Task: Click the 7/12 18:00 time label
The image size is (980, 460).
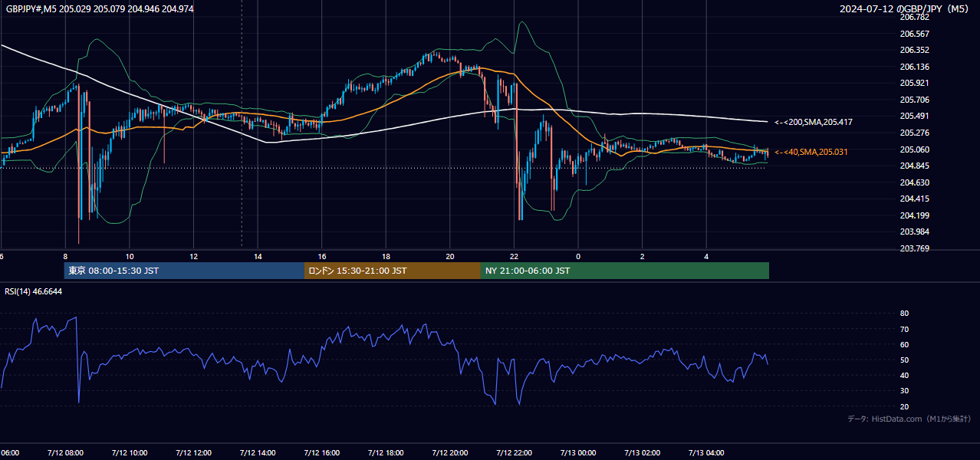Action: (386, 453)
